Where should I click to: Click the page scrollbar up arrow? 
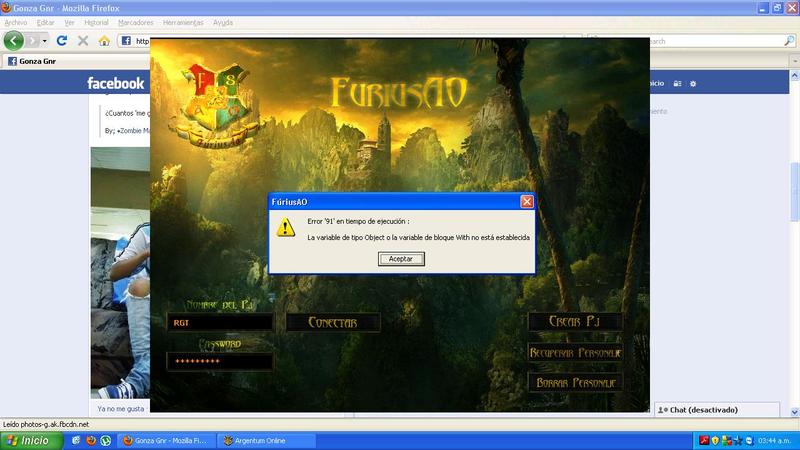tap(794, 76)
